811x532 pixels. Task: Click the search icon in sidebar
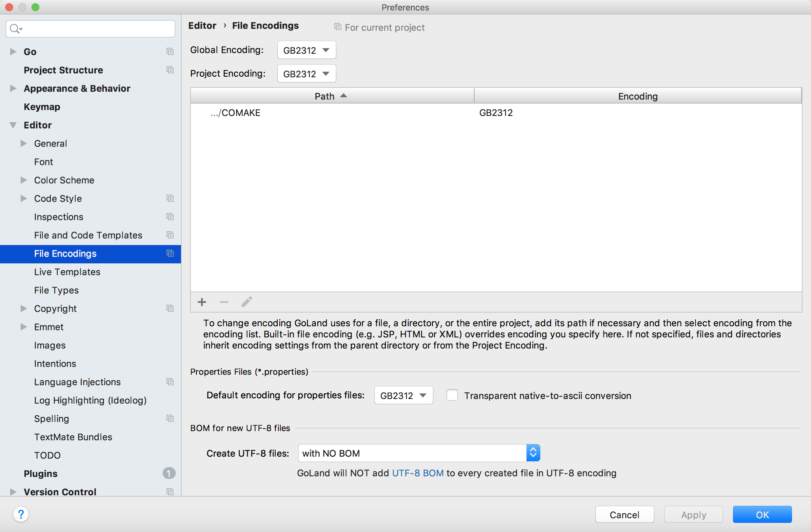[15, 28]
